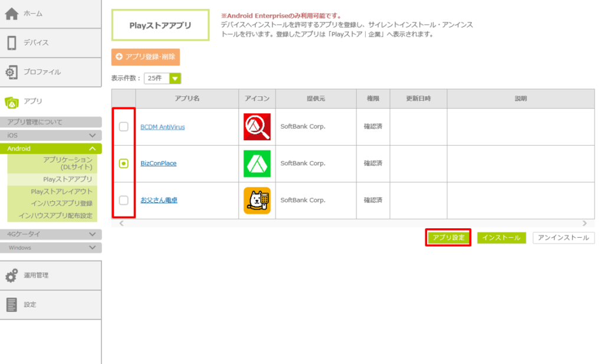Open the デバイス phone icon section
604x364 pixels.
pos(12,42)
